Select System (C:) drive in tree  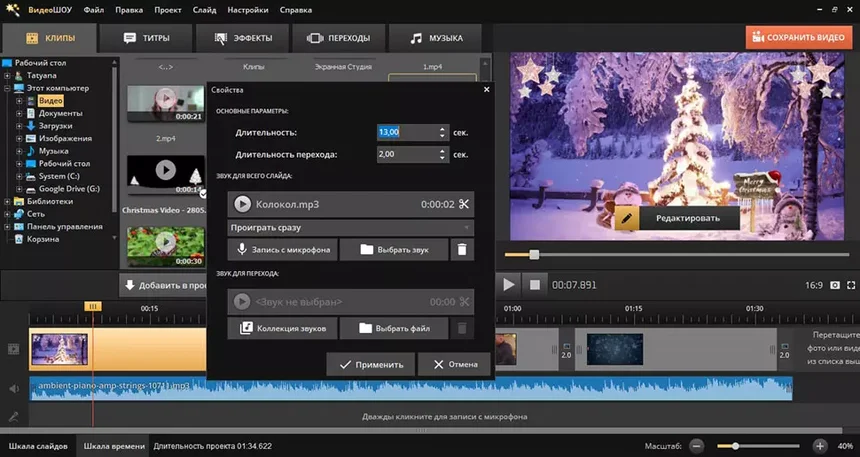click(59, 176)
